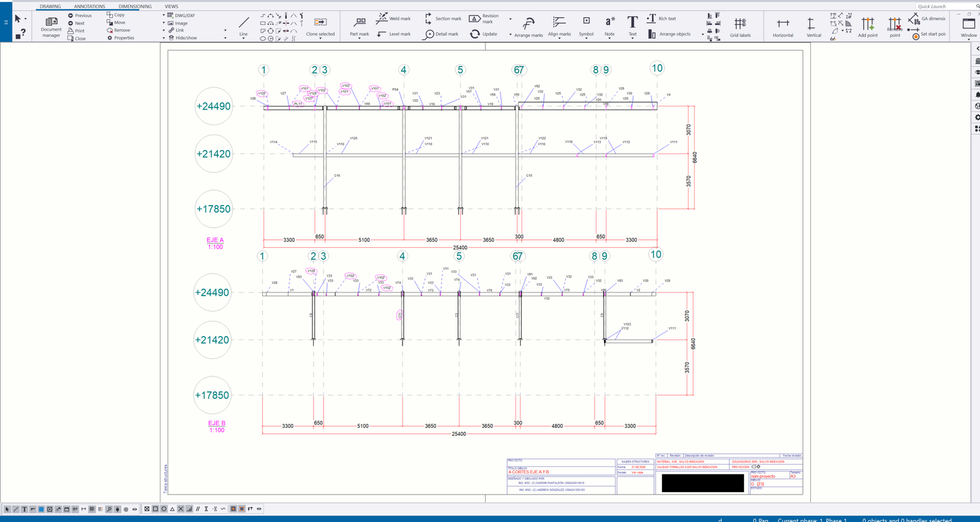Create a Detail mark

click(x=441, y=34)
